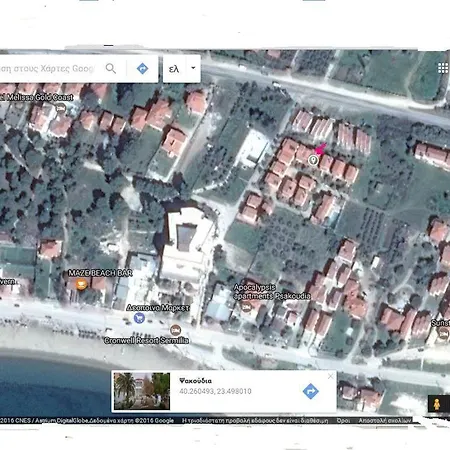
Task: Click the ελ language button
Action: point(174,69)
